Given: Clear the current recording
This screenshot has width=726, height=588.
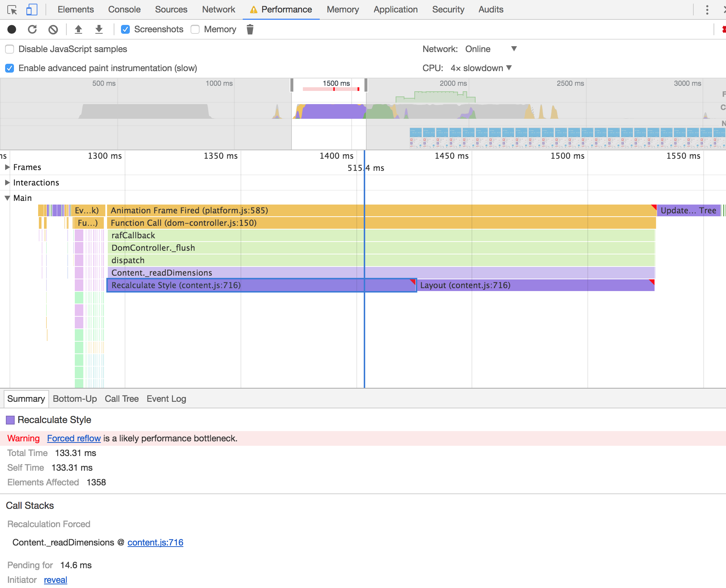Looking at the screenshot, I should 53,29.
